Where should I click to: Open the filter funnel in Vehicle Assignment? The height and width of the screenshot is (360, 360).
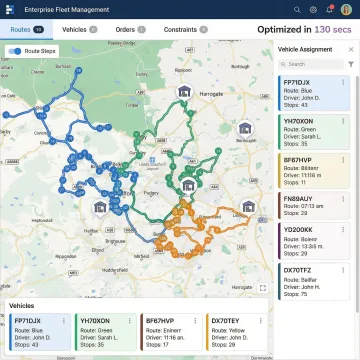point(351,64)
